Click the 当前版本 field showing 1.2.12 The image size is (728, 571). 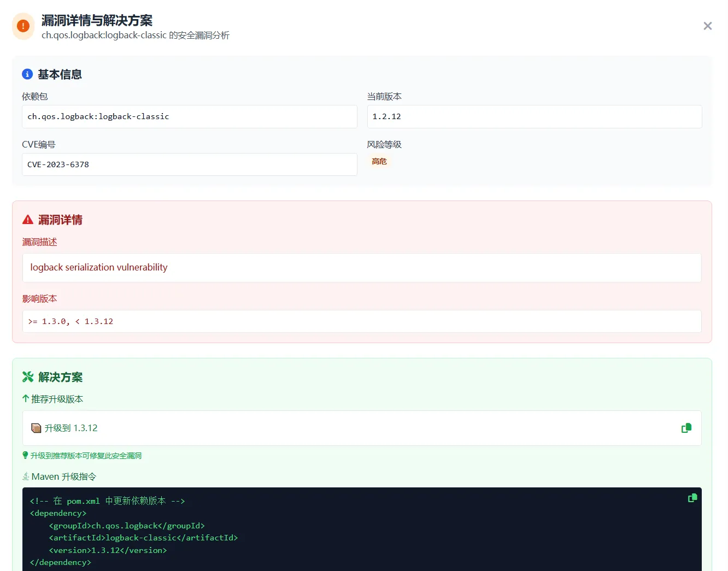pyautogui.click(x=535, y=116)
